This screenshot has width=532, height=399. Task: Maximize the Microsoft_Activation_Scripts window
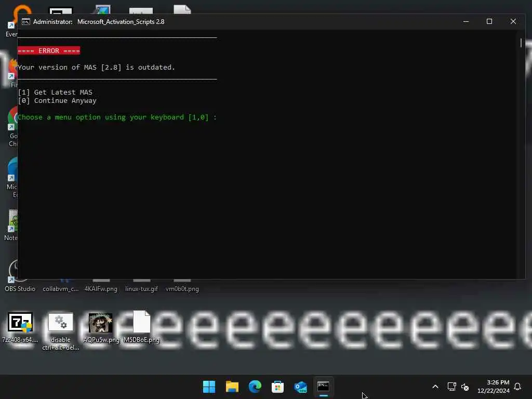489,21
